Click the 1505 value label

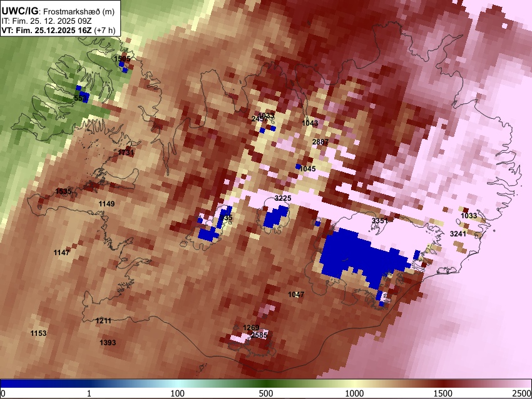tap(122, 59)
